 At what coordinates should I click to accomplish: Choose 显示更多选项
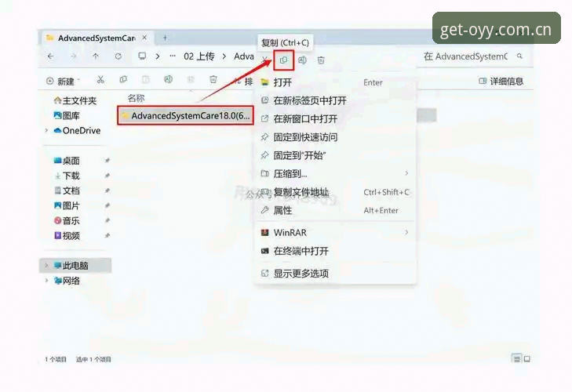[336, 273]
